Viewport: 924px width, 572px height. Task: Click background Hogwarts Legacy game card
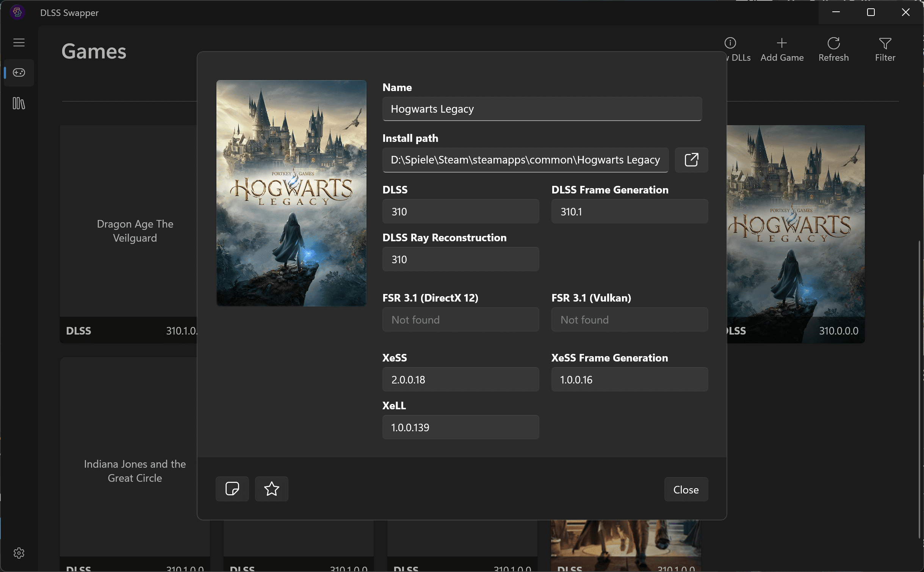(796, 234)
